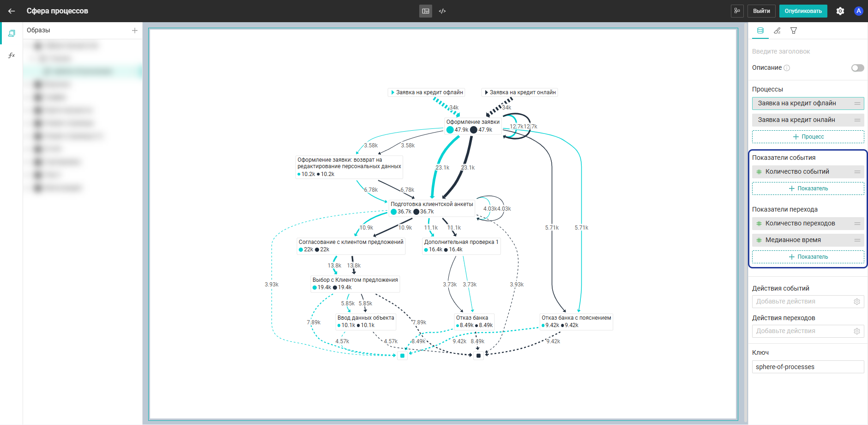
Task: Toggle the Описание switch
Action: tap(857, 68)
